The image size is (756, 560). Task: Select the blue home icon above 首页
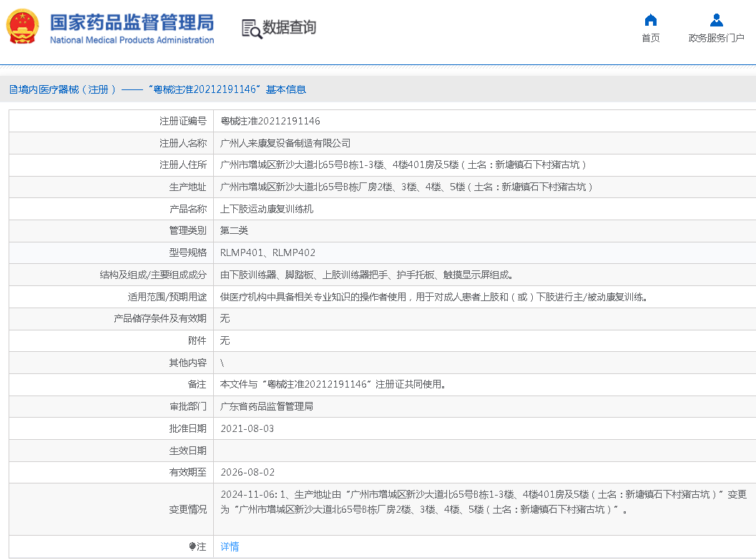point(650,20)
